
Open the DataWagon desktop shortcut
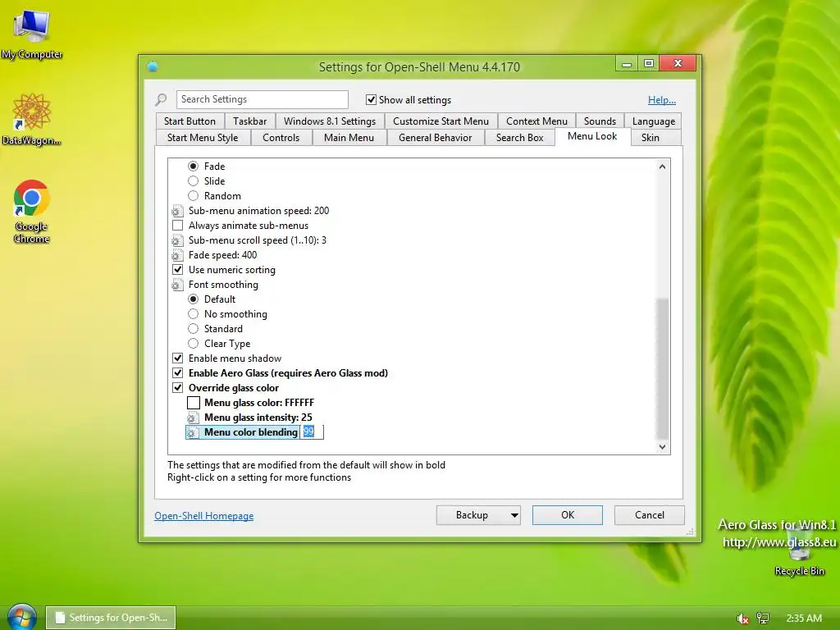[32, 119]
